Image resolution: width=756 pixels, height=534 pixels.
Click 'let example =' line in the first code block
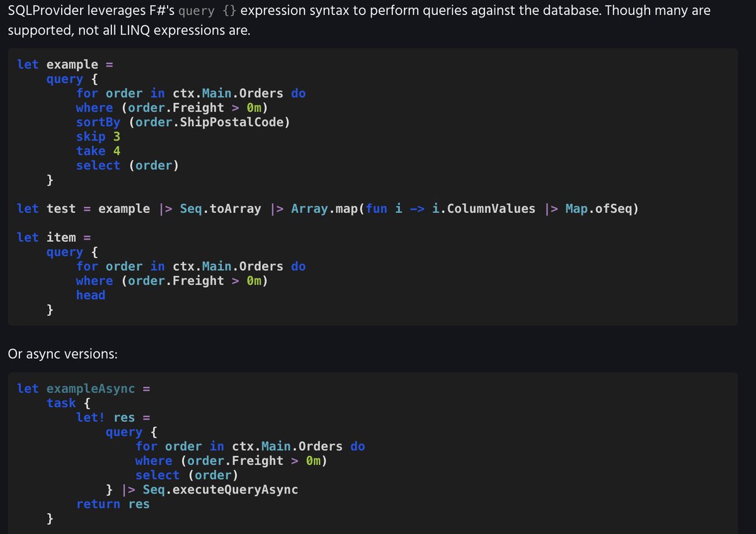pyautogui.click(x=65, y=64)
